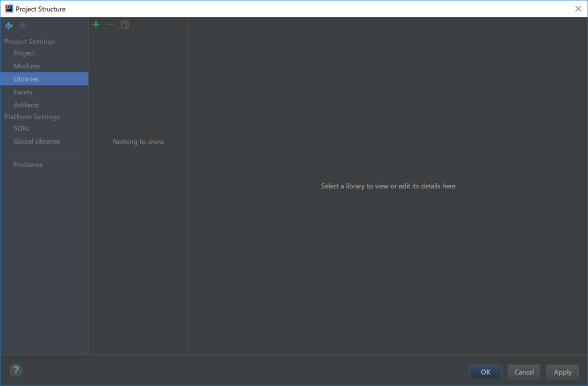This screenshot has width=588, height=386.
Task: Click the Platform Settings heading
Action: point(32,117)
